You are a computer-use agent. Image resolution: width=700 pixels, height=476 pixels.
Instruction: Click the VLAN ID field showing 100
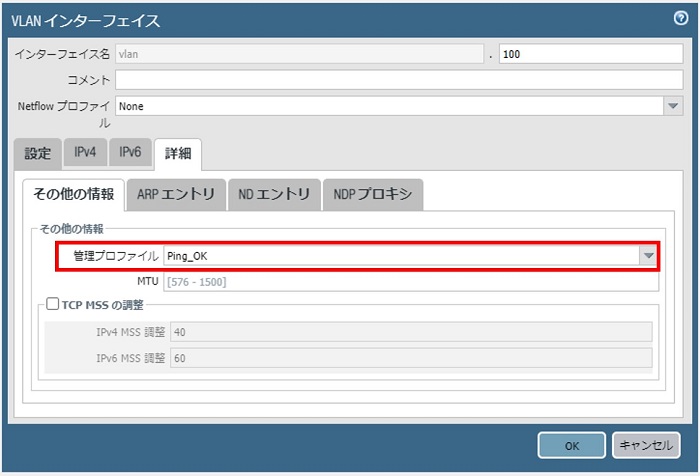(x=590, y=54)
